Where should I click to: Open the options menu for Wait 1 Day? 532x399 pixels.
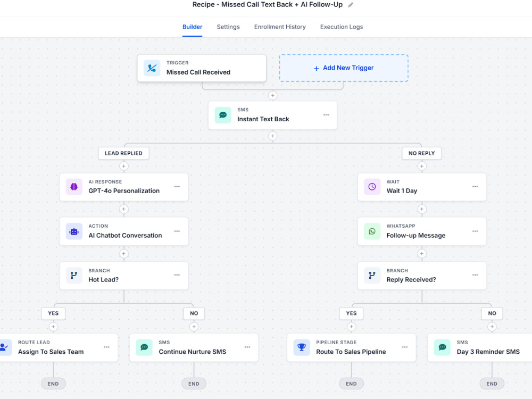click(475, 187)
